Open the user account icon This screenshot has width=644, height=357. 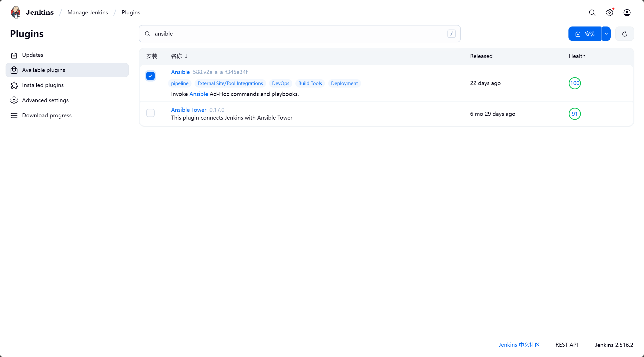(627, 13)
